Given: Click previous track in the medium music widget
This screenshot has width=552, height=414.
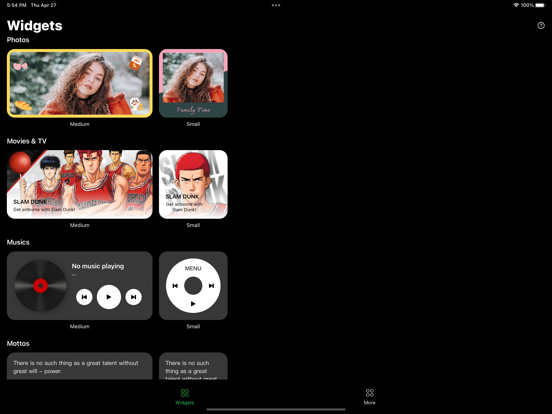Looking at the screenshot, I should pyautogui.click(x=84, y=297).
